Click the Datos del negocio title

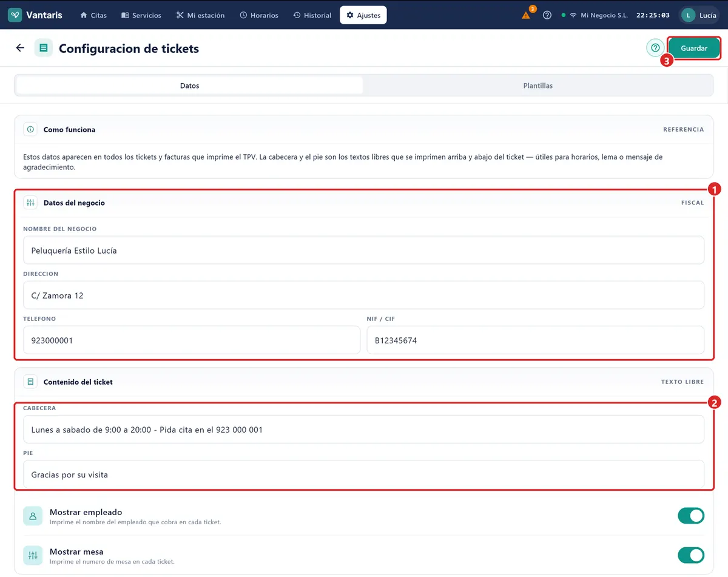pos(74,203)
